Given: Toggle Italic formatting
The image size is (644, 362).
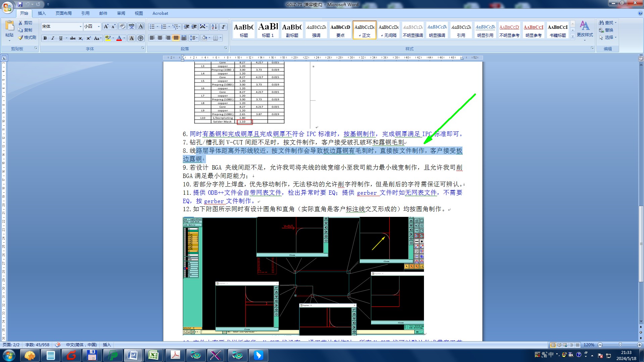Looking at the screenshot, I should [x=53, y=38].
